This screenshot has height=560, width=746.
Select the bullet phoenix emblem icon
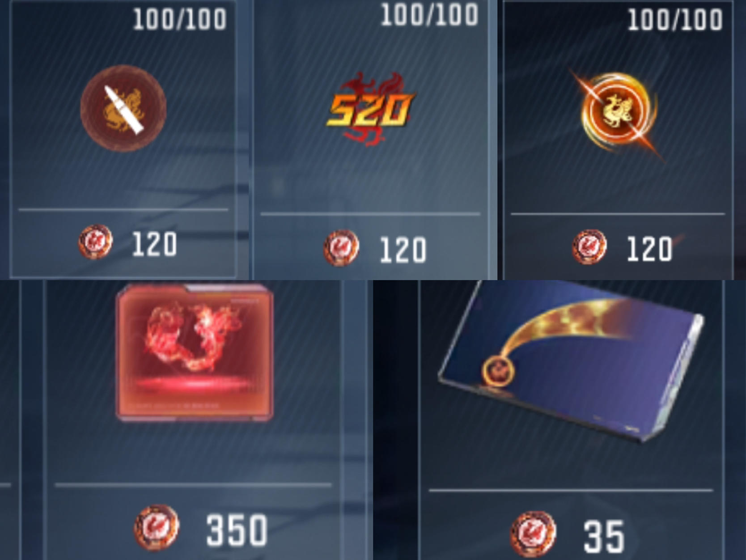pyautogui.click(x=123, y=109)
